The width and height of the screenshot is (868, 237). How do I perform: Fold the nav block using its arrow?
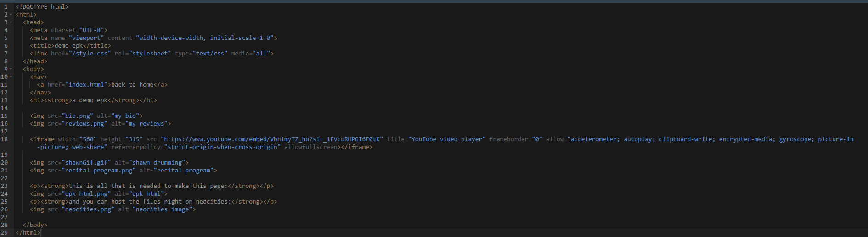coord(11,77)
